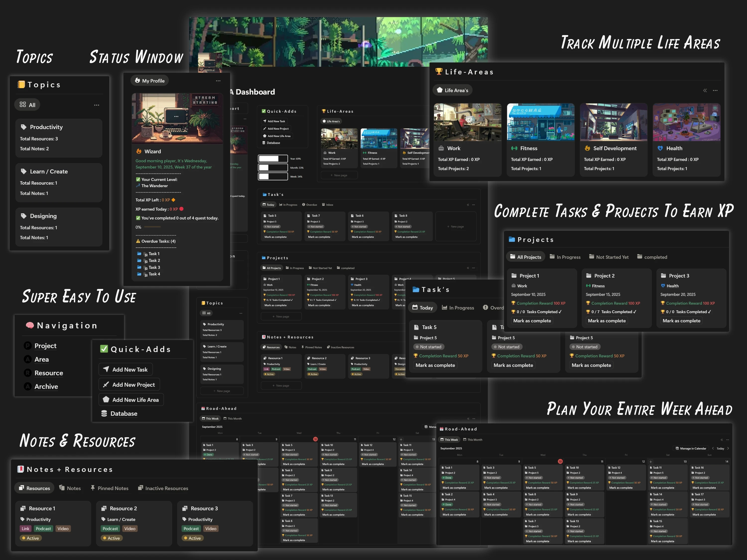The image size is (747, 560).
Task: Select the All tab in enlarged Topics panel
Action: [27, 105]
